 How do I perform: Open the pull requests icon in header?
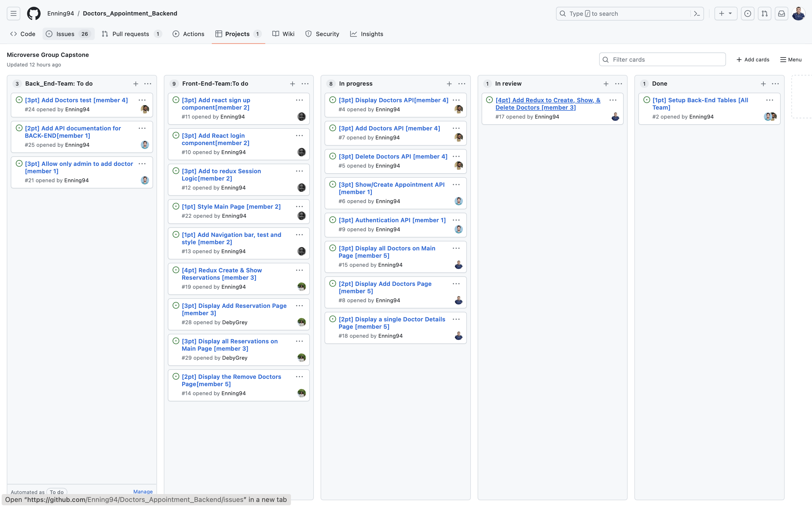tap(764, 14)
